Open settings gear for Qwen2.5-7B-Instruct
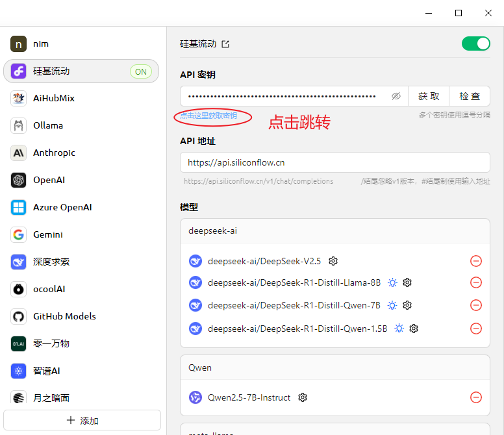This screenshot has width=504, height=435. pyautogui.click(x=303, y=397)
